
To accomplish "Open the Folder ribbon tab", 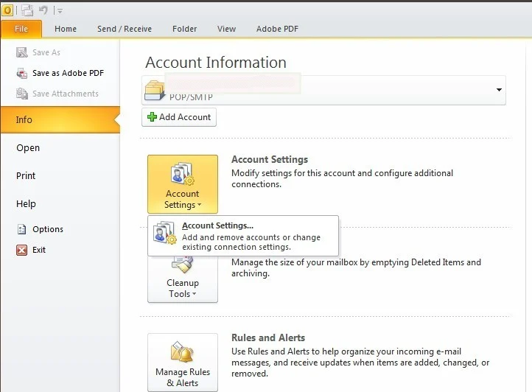I will (x=184, y=29).
